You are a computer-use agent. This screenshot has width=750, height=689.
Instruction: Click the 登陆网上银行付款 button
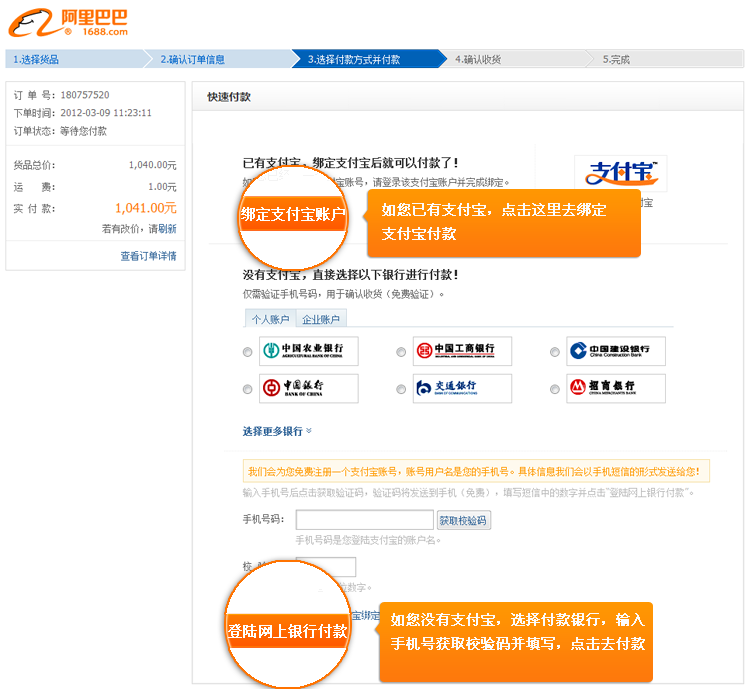coord(287,631)
